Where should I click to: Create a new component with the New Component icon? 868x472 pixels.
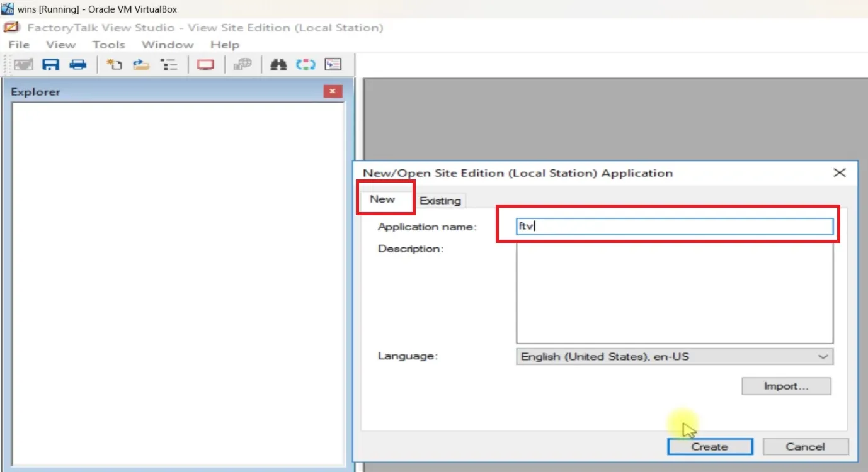(114, 64)
